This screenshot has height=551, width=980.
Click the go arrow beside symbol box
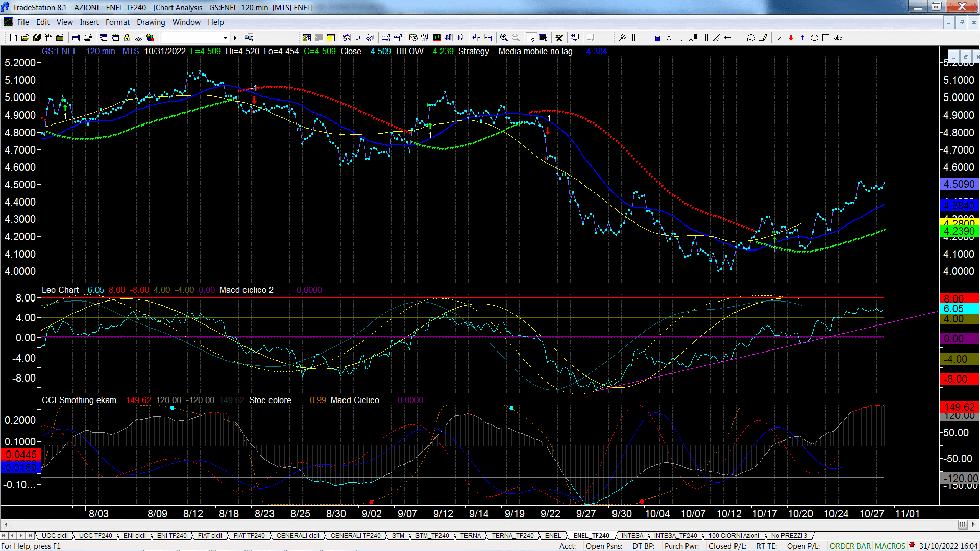point(235,38)
